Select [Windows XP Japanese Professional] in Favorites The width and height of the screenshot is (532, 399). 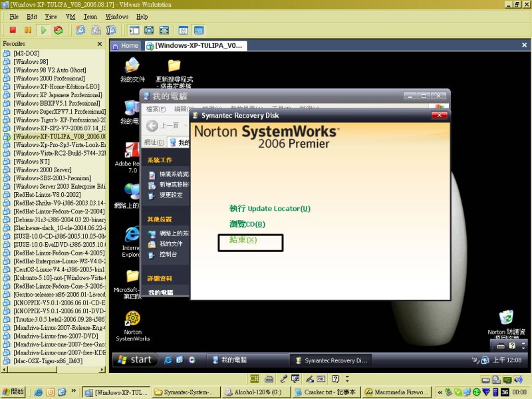pos(53,94)
